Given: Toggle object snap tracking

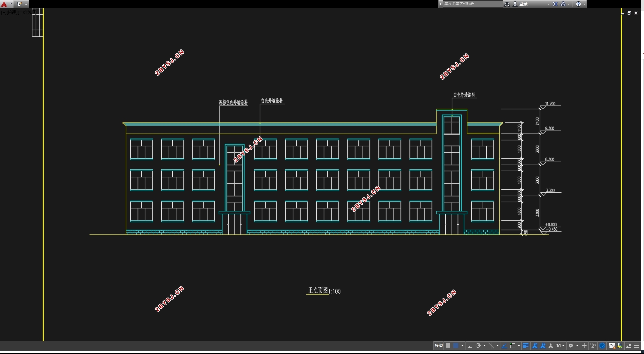Looking at the screenshot, I should (504, 346).
